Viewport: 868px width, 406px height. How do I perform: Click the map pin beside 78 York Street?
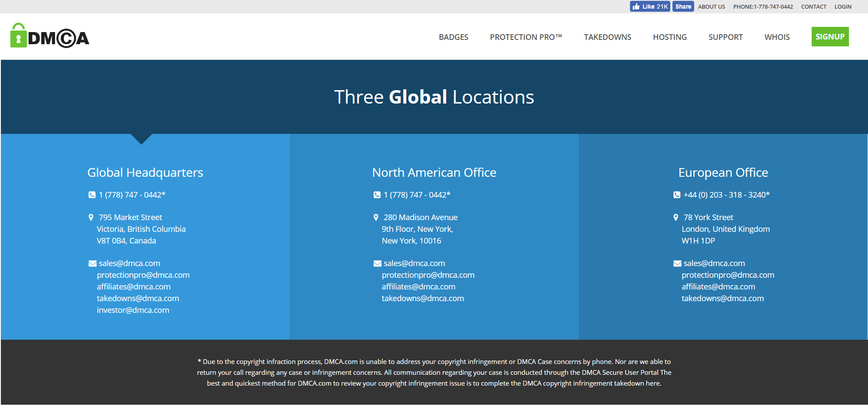[x=675, y=218]
